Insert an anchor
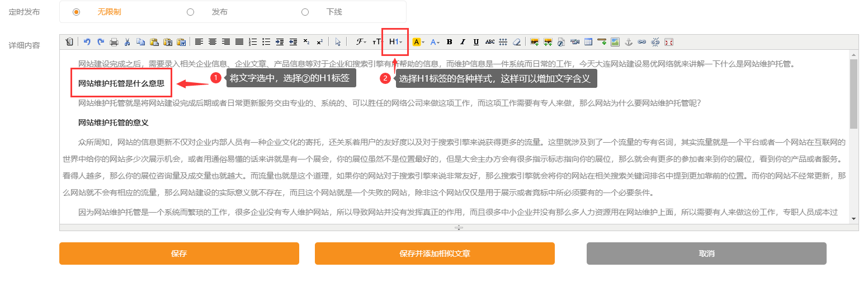The width and height of the screenshot is (868, 291). pyautogui.click(x=629, y=42)
